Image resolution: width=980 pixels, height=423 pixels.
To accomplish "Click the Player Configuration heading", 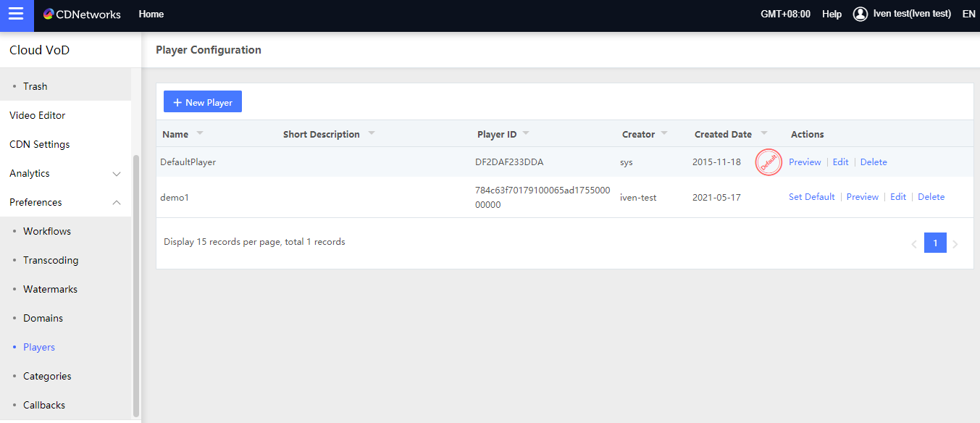I will pos(209,50).
